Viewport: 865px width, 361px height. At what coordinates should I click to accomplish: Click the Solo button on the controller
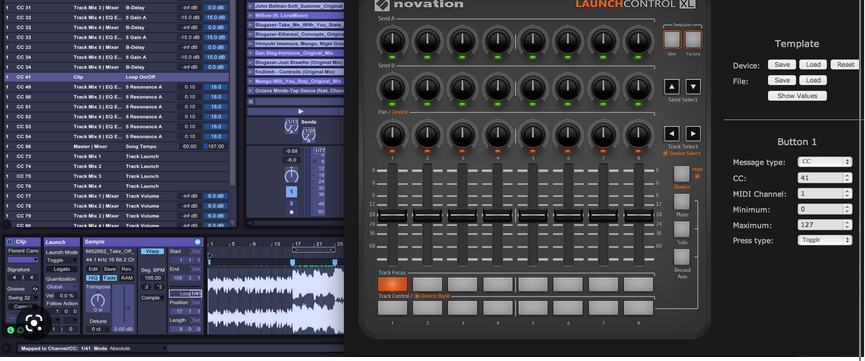pos(681,229)
